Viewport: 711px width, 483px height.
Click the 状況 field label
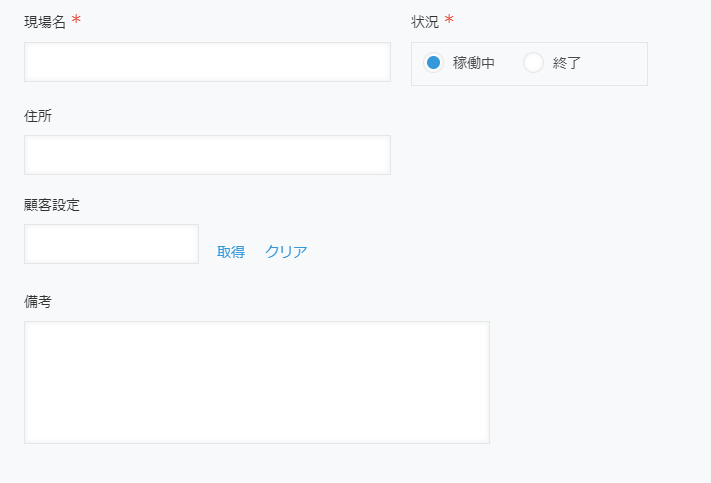click(425, 22)
